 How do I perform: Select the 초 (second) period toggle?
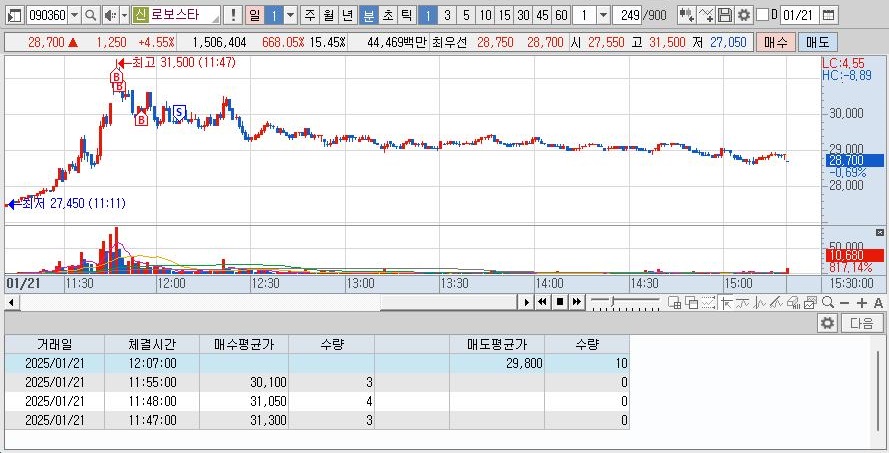[x=387, y=15]
